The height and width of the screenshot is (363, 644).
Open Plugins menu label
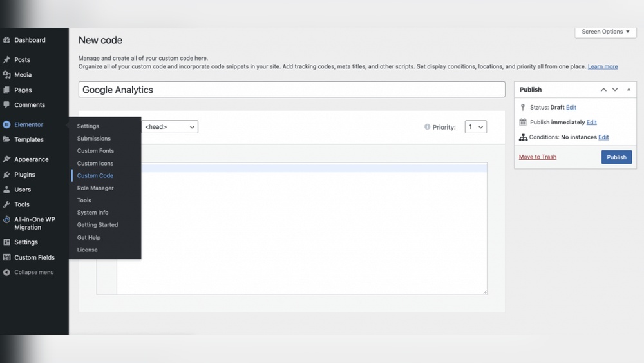point(24,174)
